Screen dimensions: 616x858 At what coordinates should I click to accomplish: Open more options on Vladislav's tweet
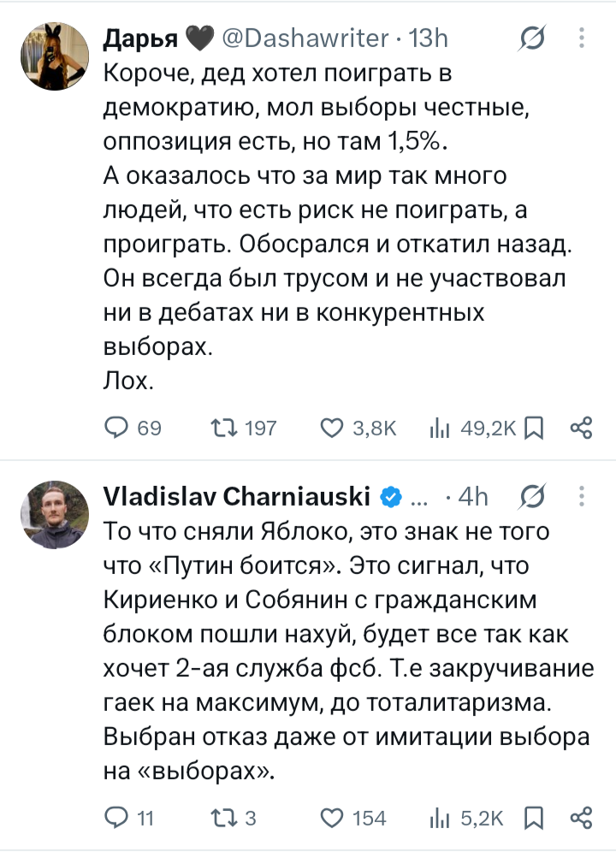tap(582, 497)
